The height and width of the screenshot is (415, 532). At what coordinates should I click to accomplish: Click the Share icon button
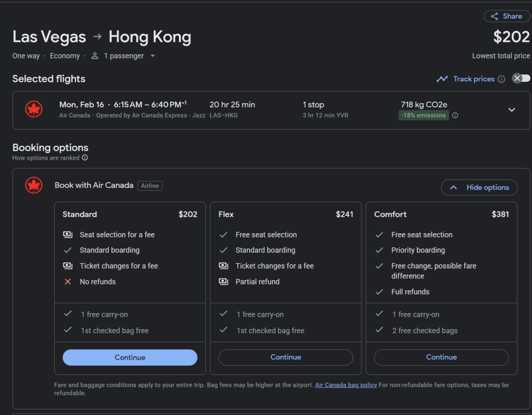494,16
